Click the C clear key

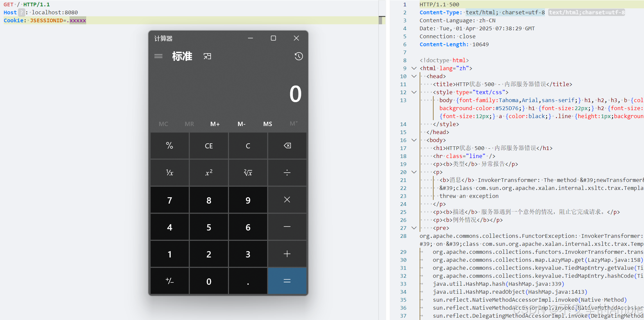(x=248, y=146)
